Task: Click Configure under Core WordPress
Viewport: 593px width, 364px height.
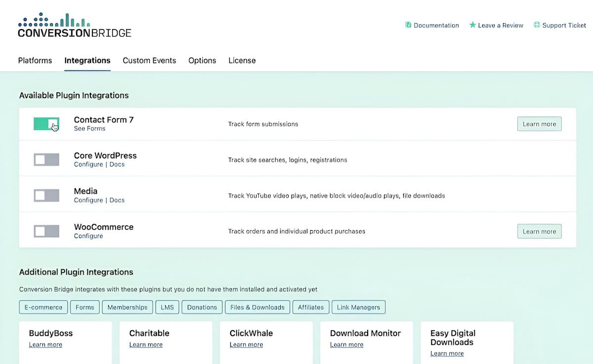Action: [88, 164]
